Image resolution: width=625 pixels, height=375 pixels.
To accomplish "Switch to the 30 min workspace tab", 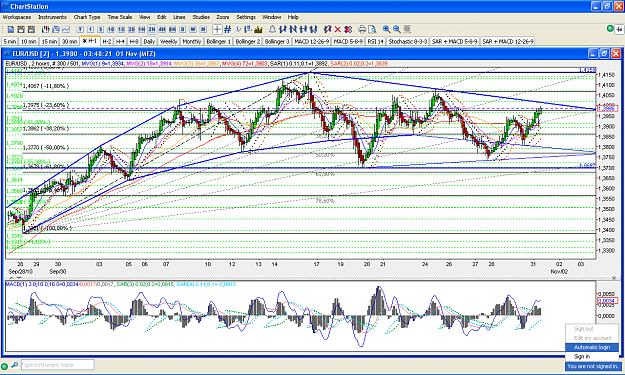I will 70,41.
